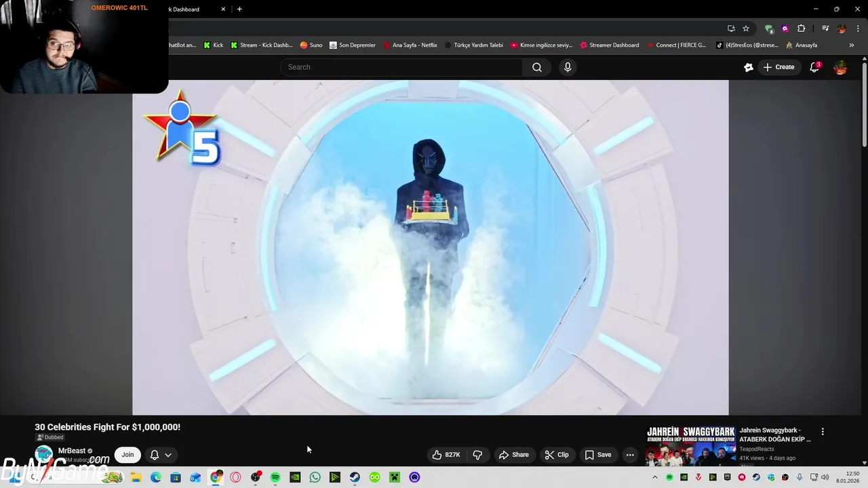Open options menu for the Jahrein Swaggybark video
Image resolution: width=868 pixels, height=488 pixels.
point(823,432)
